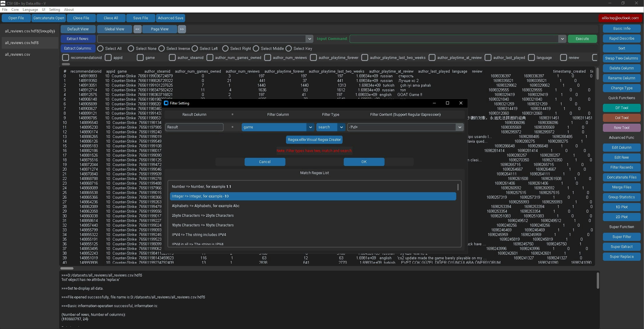Click the ollio app logo icon
The width and height of the screenshot is (644, 329).
coord(3,3)
